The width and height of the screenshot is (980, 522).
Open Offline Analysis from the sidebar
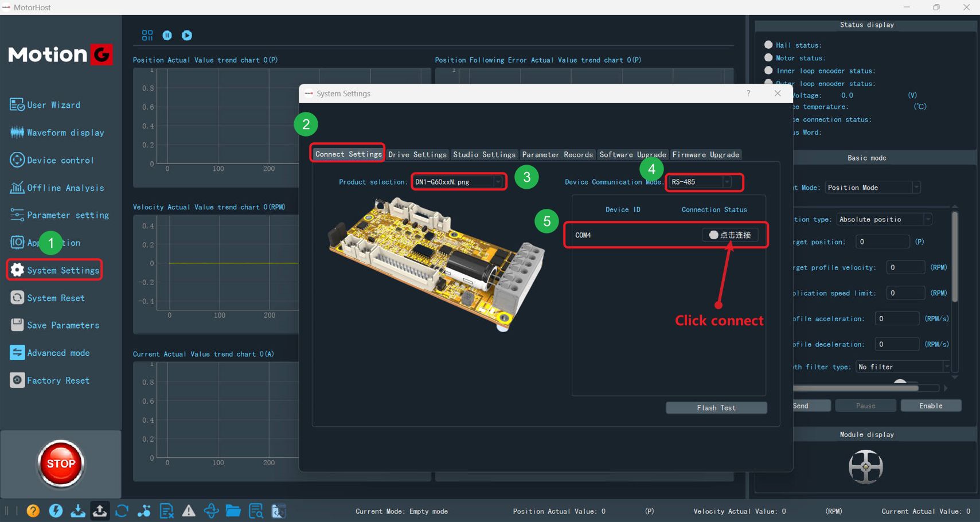pyautogui.click(x=57, y=188)
